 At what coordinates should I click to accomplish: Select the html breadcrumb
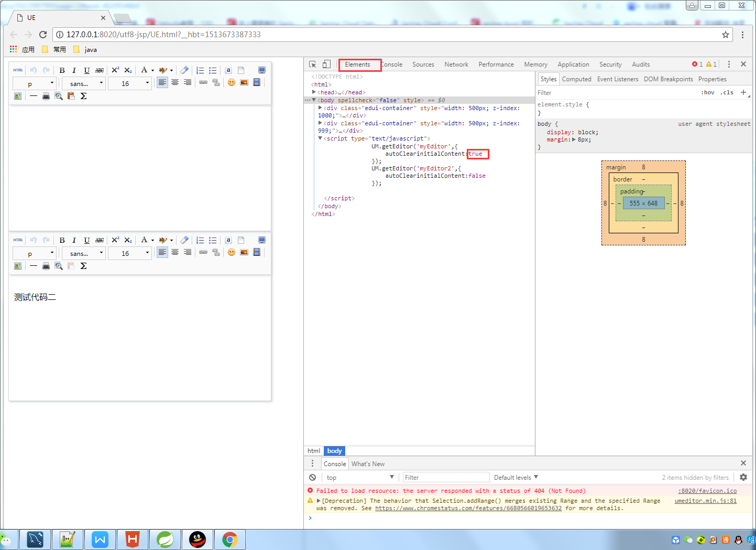(314, 451)
